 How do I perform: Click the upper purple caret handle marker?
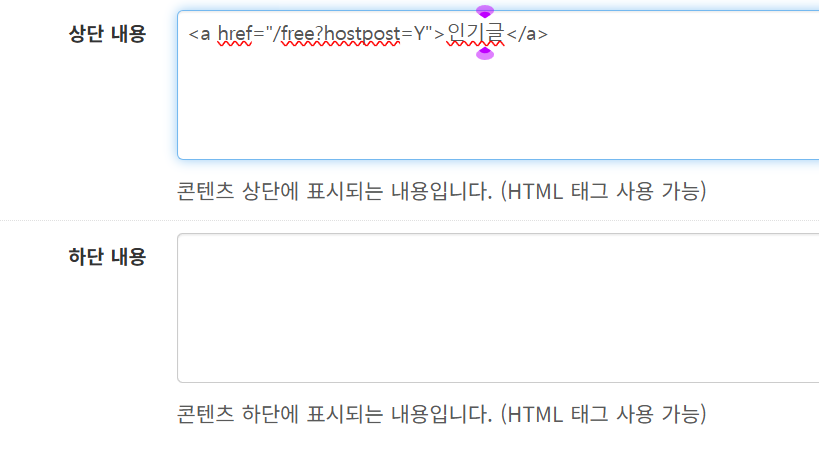click(485, 11)
